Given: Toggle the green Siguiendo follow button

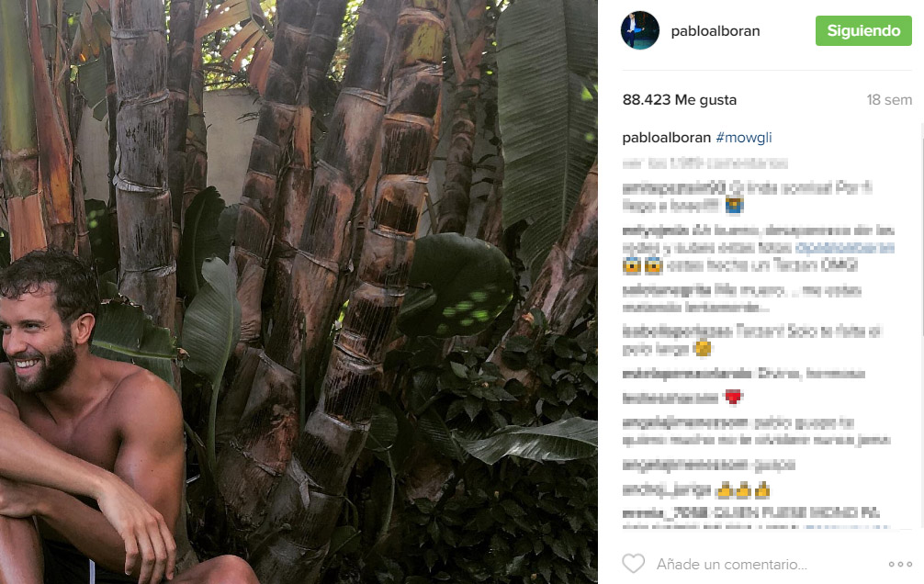Looking at the screenshot, I should (x=863, y=30).
